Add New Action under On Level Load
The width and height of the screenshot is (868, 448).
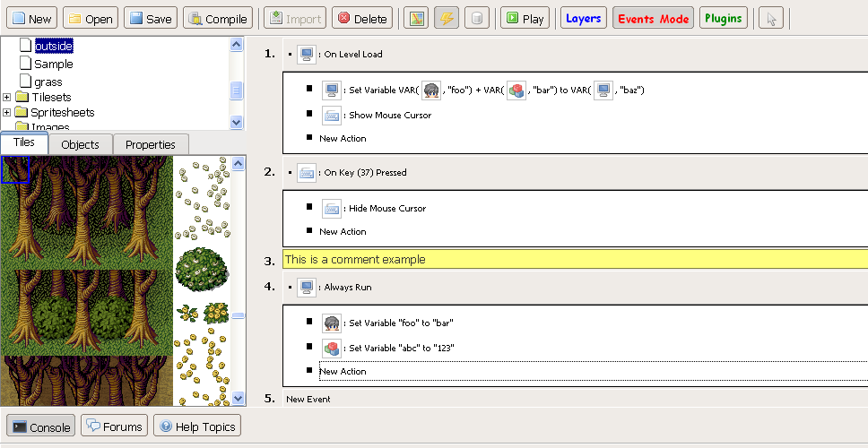point(343,138)
